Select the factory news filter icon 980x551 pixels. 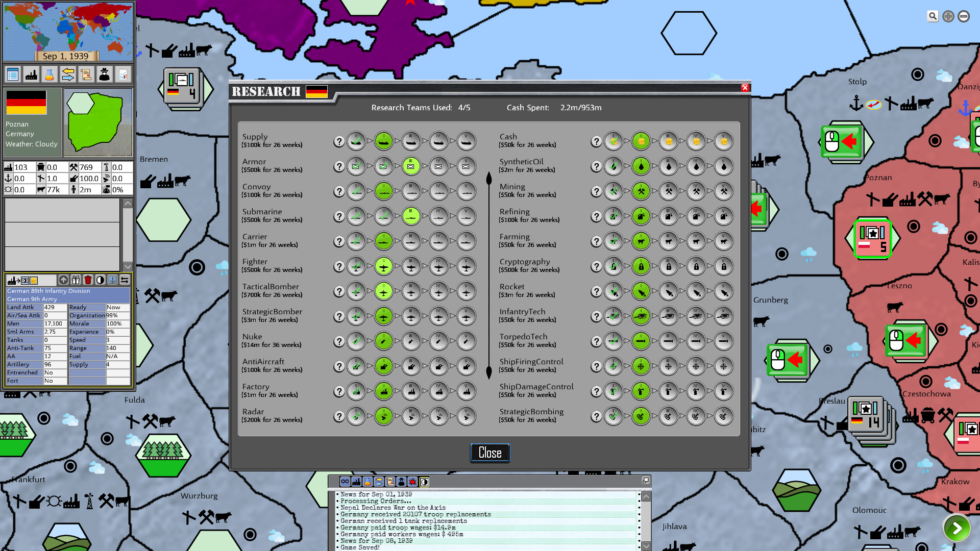355,482
